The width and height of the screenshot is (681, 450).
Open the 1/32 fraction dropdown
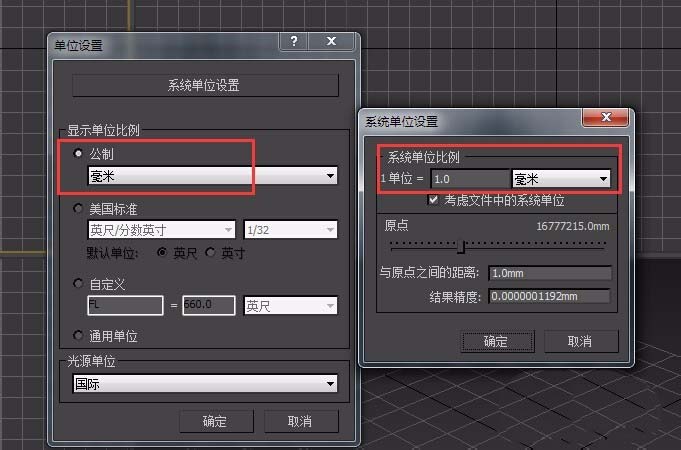tap(290, 230)
